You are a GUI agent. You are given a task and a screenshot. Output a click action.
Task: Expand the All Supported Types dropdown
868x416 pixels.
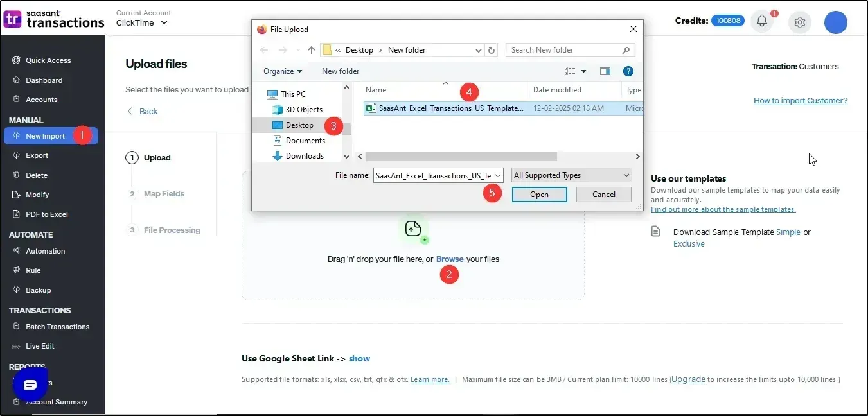pos(572,175)
